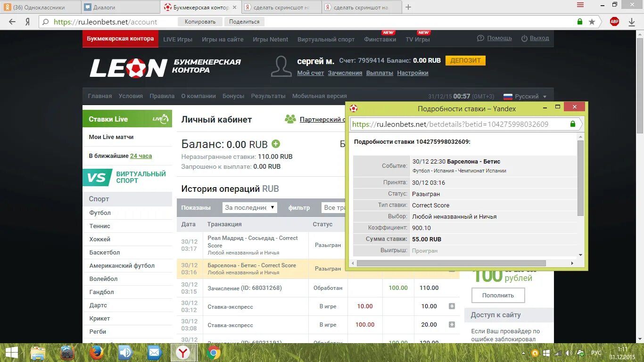Open the Реал Мадрид - Сосьедад transaction row

coord(262,245)
